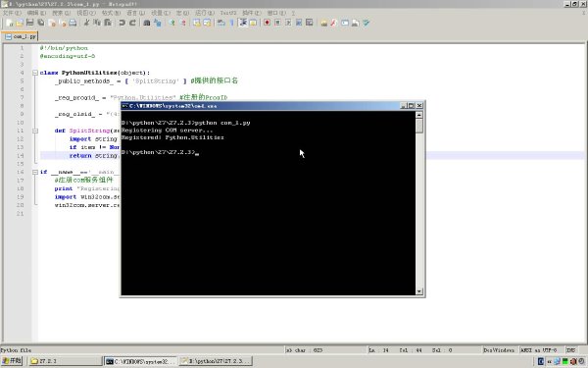Click the 'Registering COM server...' console output line
This screenshot has height=368, width=588.
(167, 131)
